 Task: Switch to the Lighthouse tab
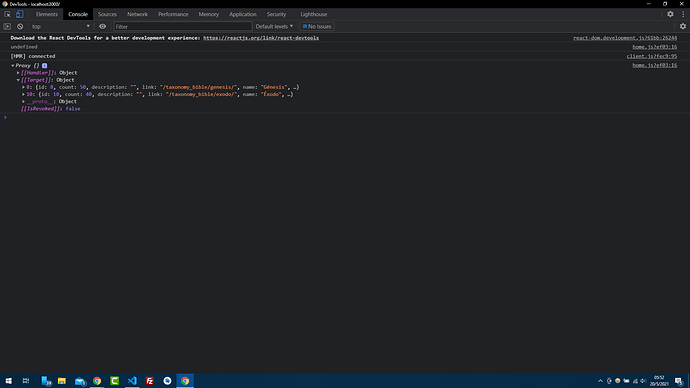tap(314, 14)
